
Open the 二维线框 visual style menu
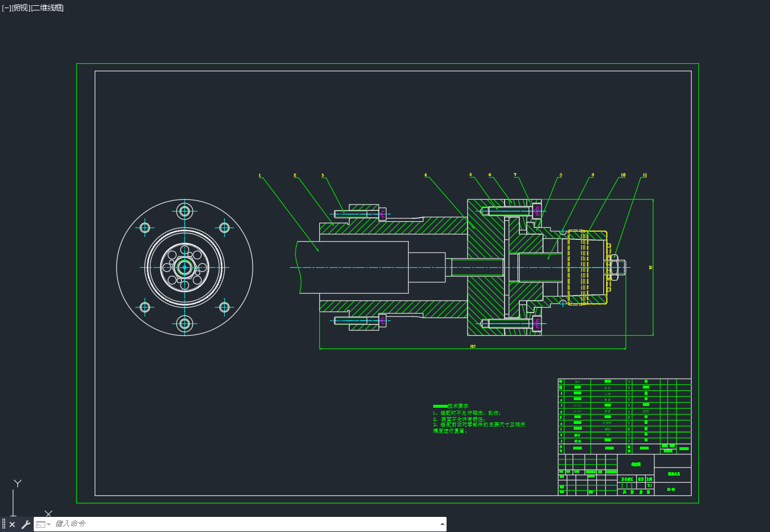point(48,8)
